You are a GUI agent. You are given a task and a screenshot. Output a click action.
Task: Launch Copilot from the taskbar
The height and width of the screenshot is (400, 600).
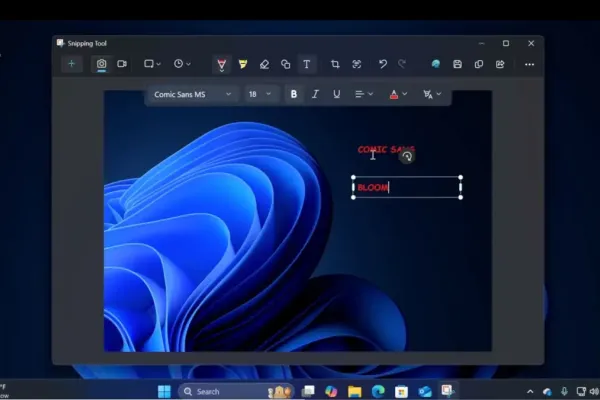click(x=331, y=391)
